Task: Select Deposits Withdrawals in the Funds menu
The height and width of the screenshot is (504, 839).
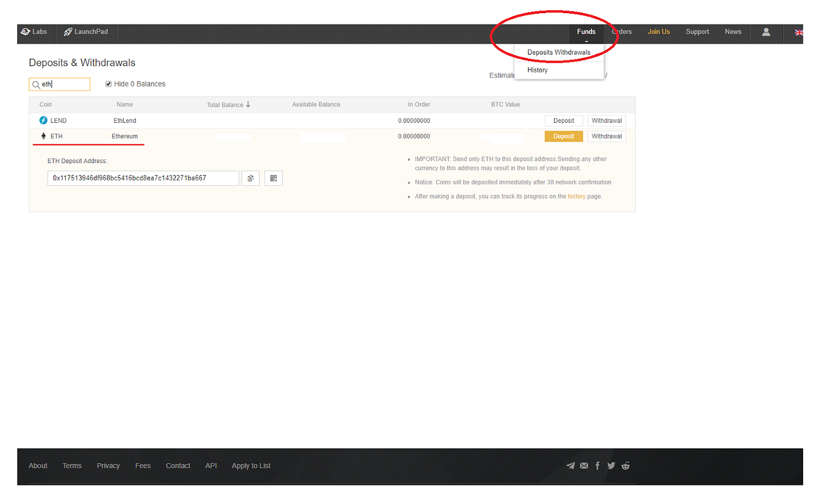Action: pyautogui.click(x=559, y=52)
